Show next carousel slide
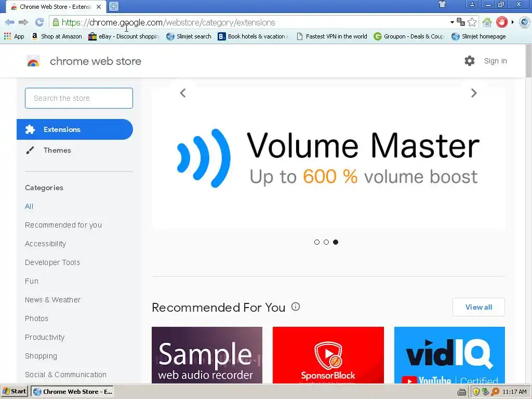 (x=474, y=93)
